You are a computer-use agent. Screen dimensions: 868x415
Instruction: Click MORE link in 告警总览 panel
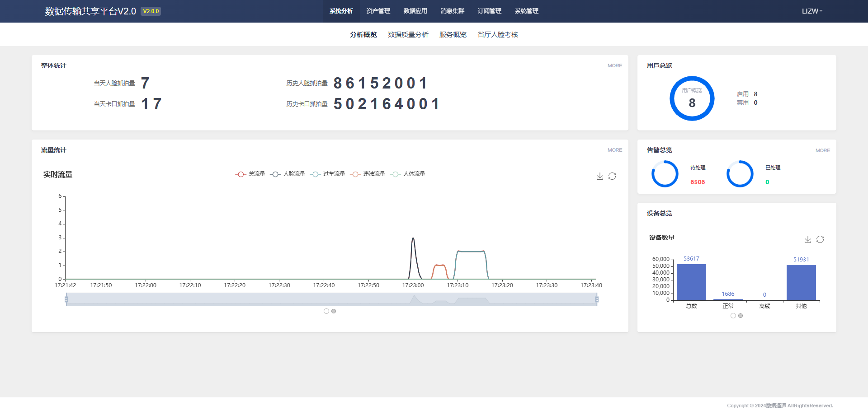pyautogui.click(x=822, y=151)
